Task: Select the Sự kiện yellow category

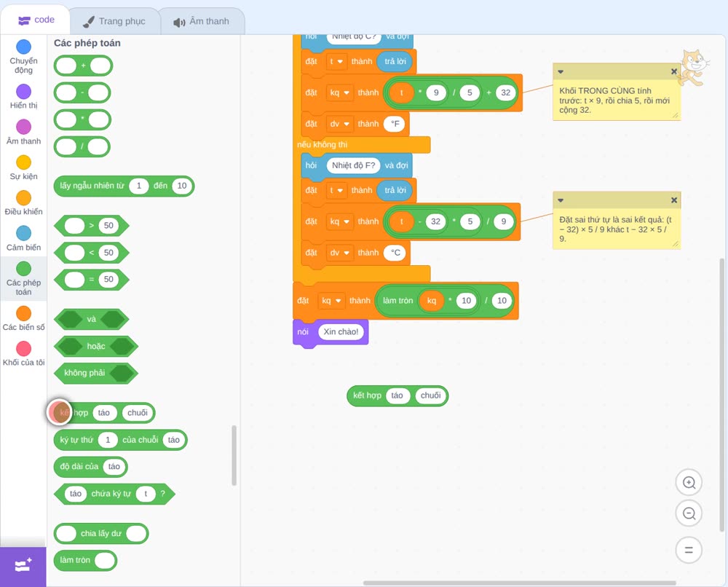Action: 24,162
